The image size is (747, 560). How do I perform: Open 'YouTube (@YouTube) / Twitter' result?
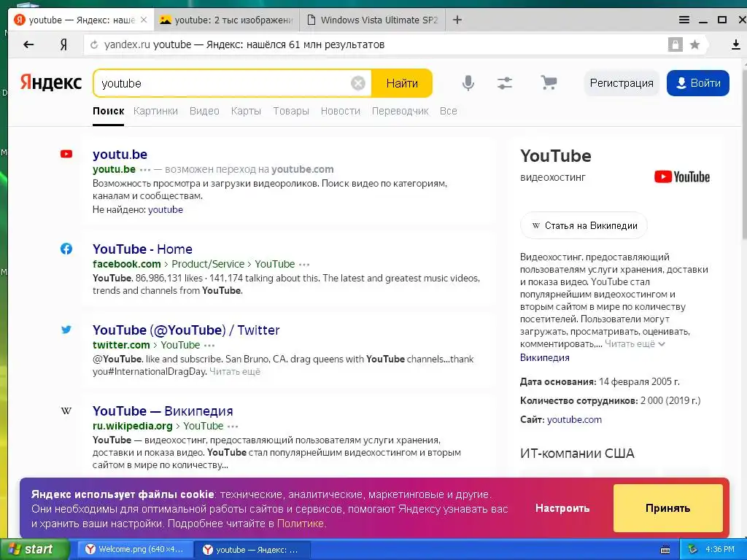[186, 330]
